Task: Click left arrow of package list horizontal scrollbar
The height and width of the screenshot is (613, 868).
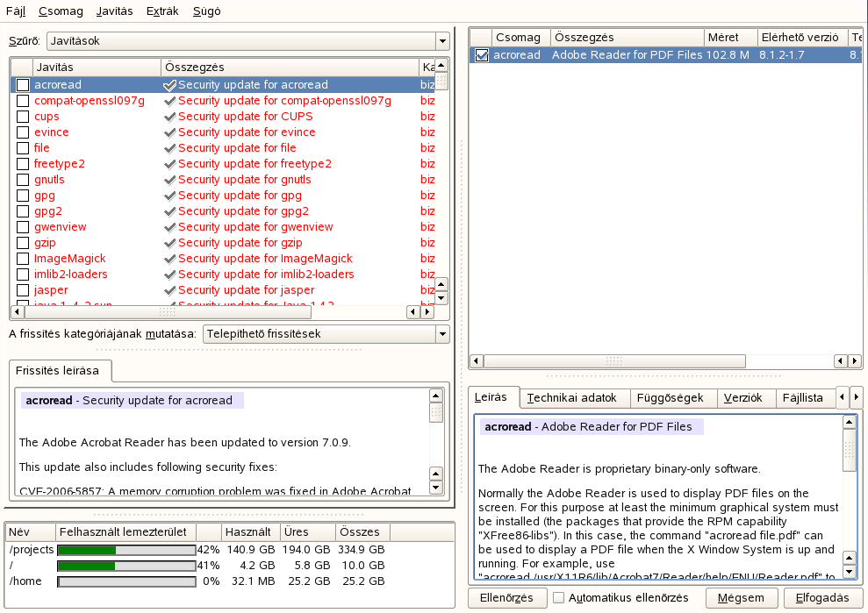Action: pos(477,361)
